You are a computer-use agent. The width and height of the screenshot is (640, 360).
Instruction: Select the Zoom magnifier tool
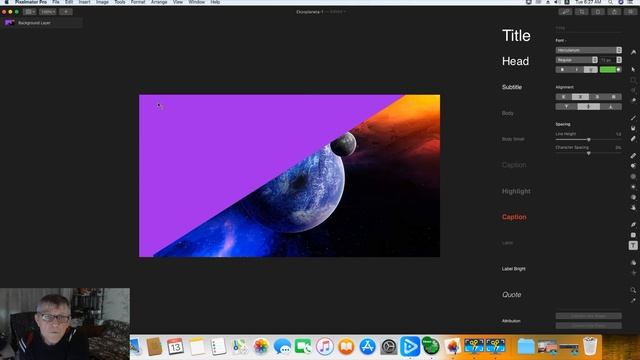click(x=633, y=290)
